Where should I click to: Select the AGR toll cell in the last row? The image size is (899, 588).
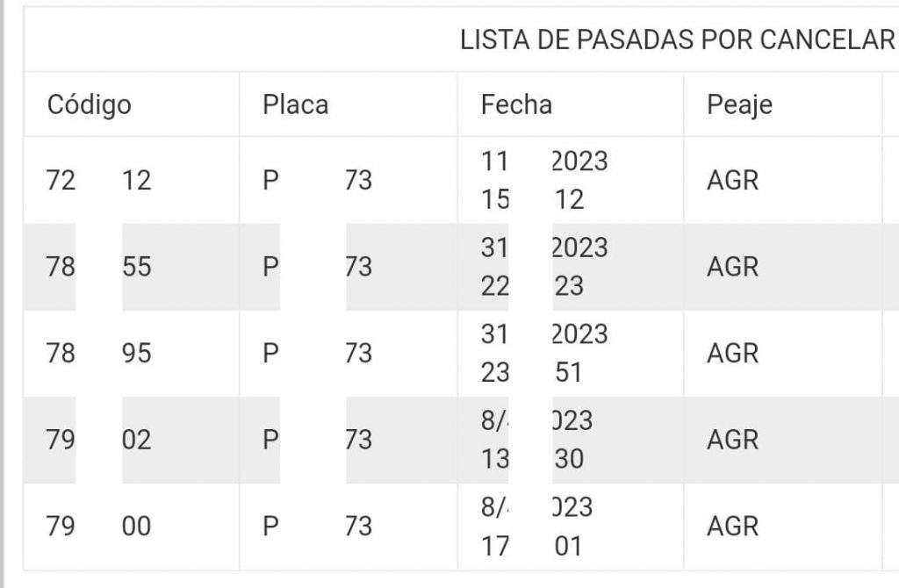(x=733, y=526)
